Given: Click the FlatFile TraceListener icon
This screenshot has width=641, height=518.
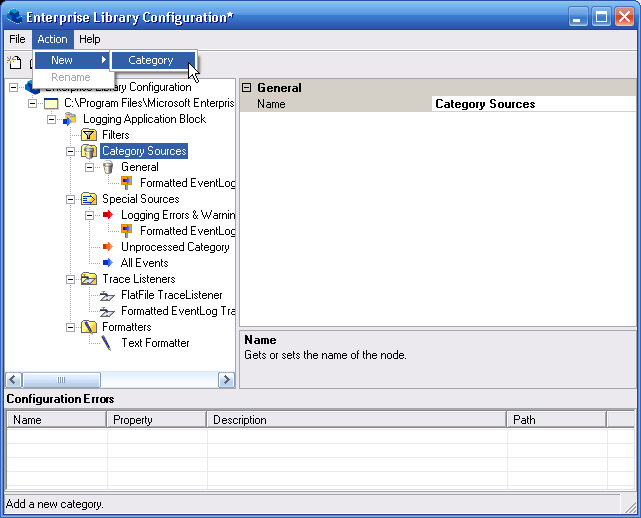Looking at the screenshot, I should click(x=108, y=296).
